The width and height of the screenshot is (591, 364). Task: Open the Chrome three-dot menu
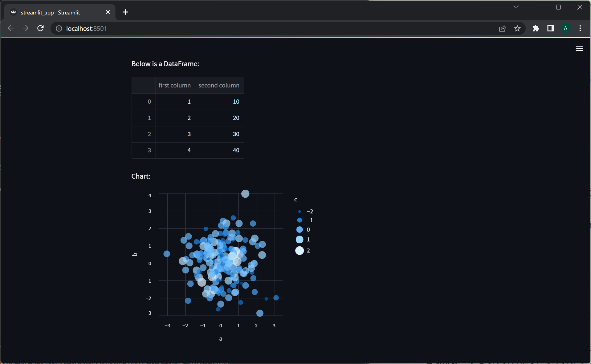point(580,28)
